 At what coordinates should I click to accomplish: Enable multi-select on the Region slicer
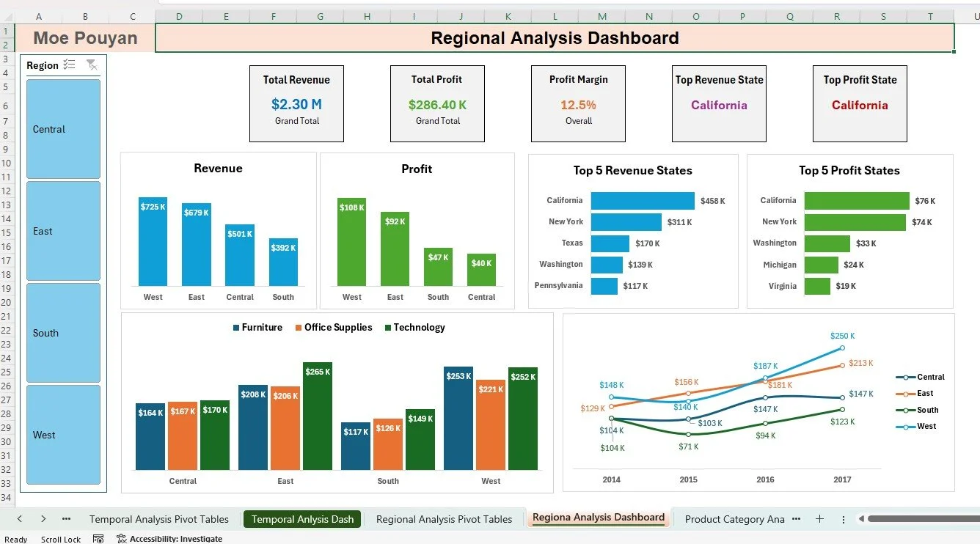tap(70, 65)
